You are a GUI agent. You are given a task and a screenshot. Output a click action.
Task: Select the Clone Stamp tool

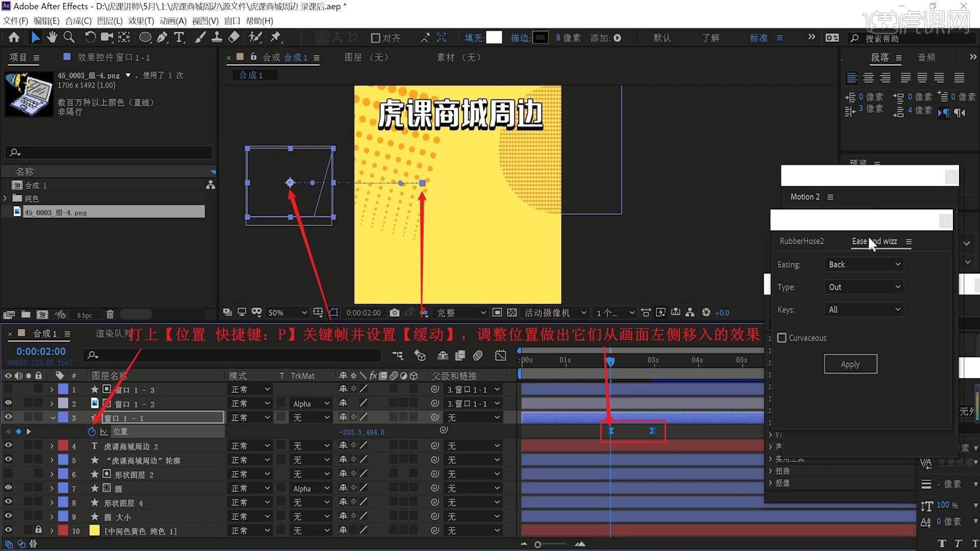click(x=216, y=37)
